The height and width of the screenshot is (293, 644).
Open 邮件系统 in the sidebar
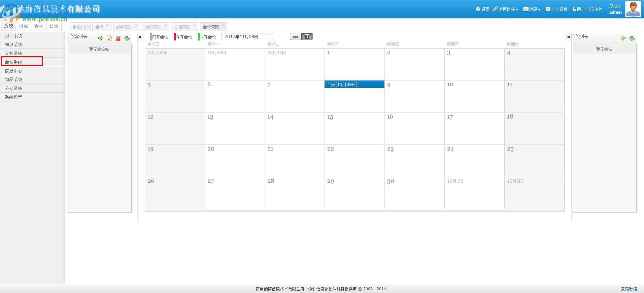[x=32, y=36]
